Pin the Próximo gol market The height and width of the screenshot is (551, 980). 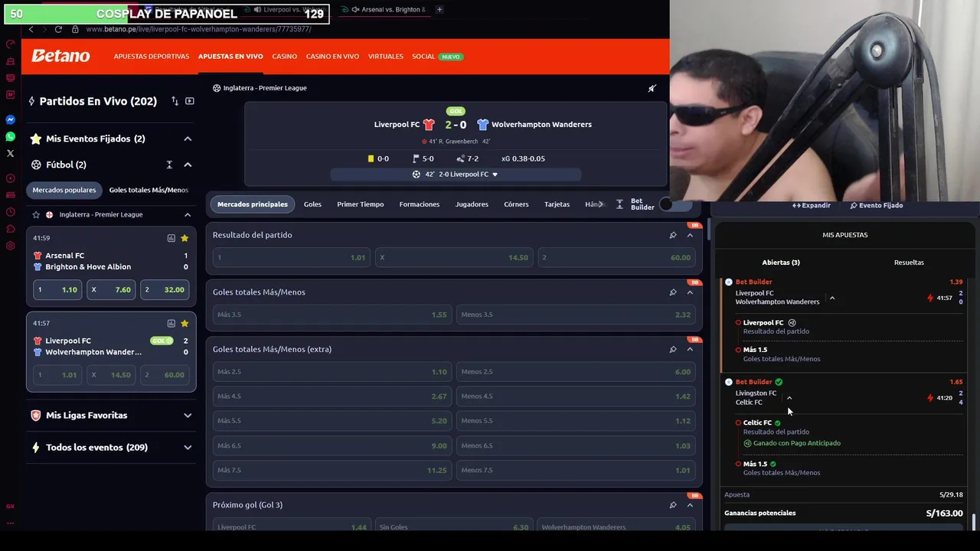(x=673, y=505)
